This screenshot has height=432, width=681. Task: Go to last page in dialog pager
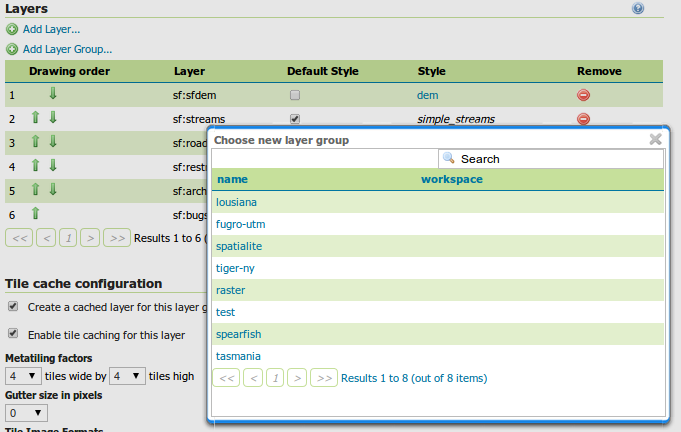coord(324,378)
